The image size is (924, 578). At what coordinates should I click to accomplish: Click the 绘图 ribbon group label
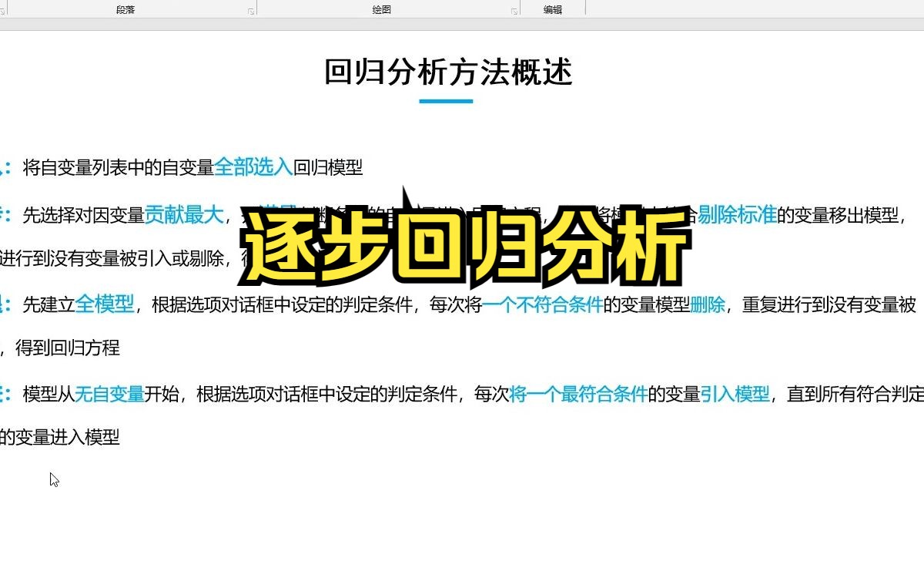(380, 8)
